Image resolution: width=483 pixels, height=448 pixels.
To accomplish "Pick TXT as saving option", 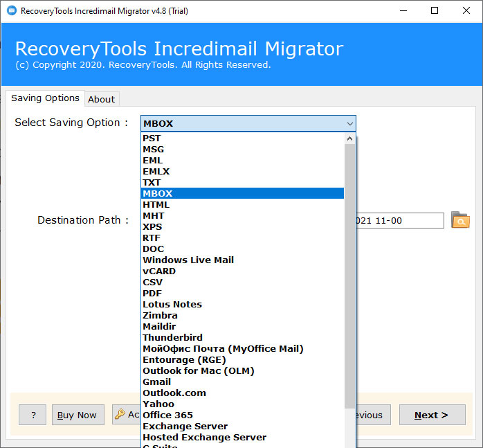I will pyautogui.click(x=242, y=183).
